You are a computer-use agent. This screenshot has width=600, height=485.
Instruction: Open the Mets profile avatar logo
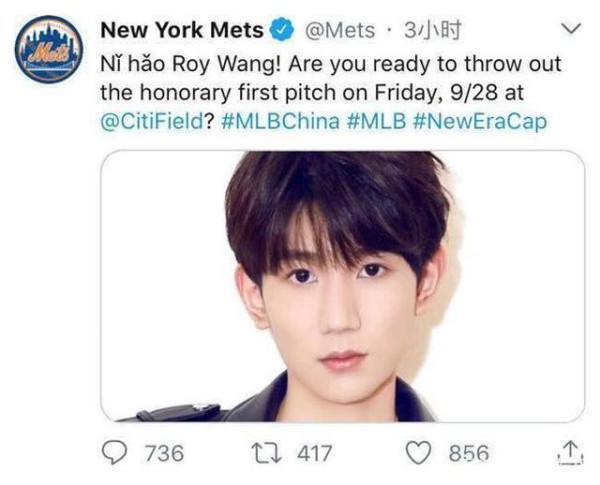(x=49, y=48)
